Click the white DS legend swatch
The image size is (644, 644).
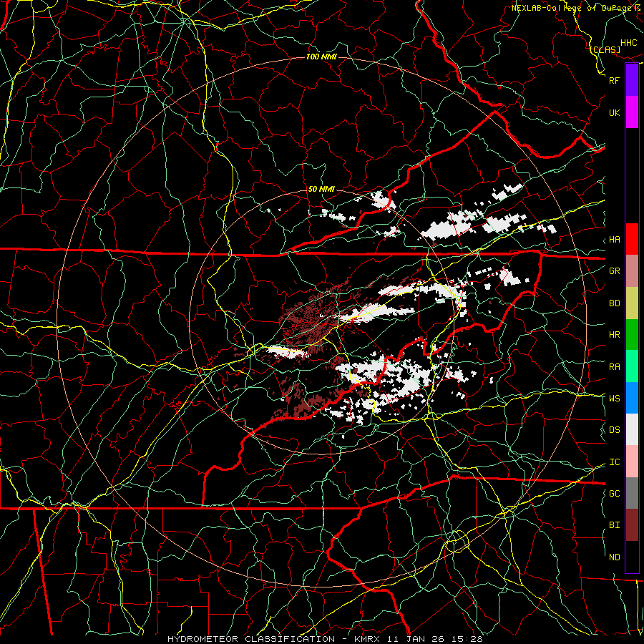tap(632, 429)
